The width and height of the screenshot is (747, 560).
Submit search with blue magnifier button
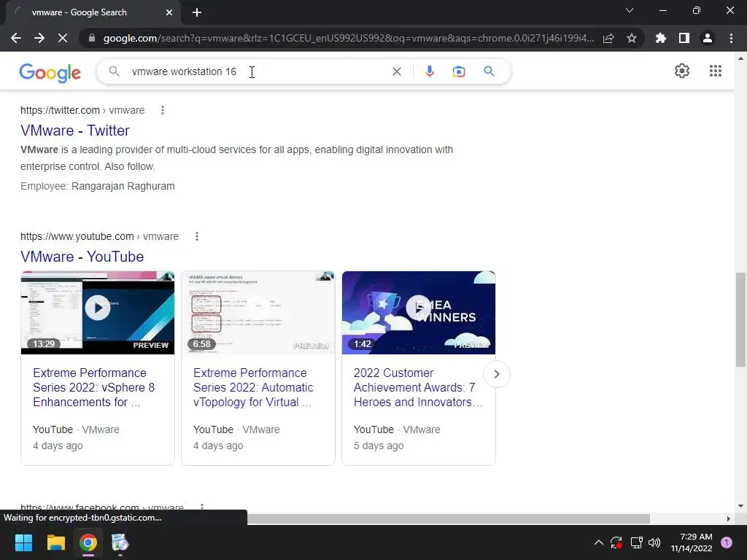pyautogui.click(x=489, y=71)
